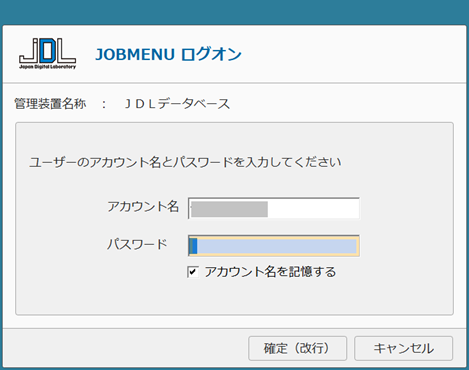
Task: Click the highlighted blue area of password field
Action: [x=277, y=246]
